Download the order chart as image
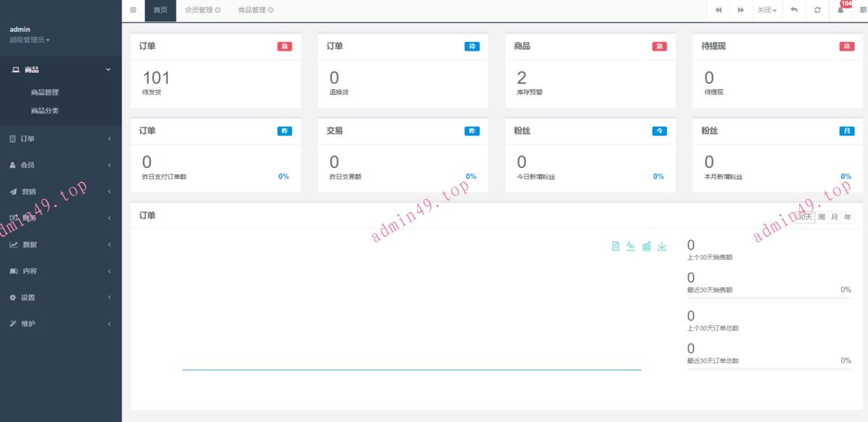The height and width of the screenshot is (422, 868). (662, 246)
